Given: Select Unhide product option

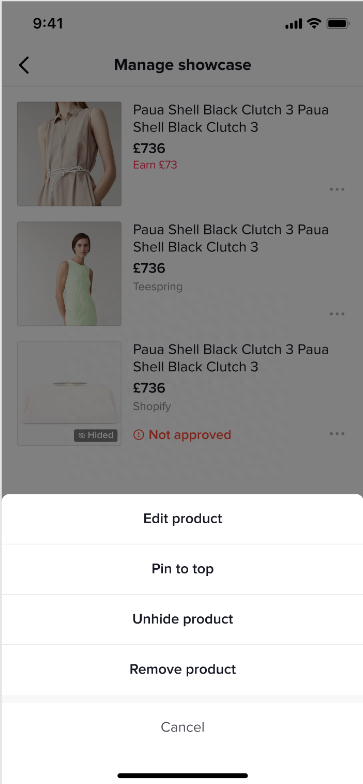Looking at the screenshot, I should (182, 619).
